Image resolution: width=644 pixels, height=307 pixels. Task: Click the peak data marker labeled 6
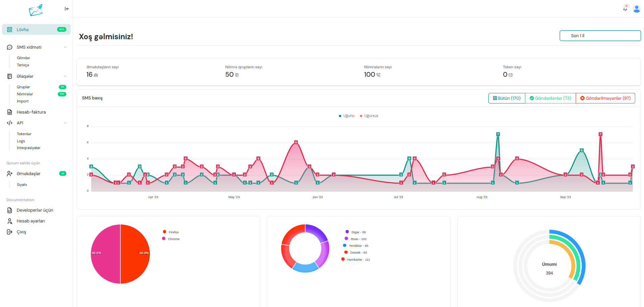296,142
